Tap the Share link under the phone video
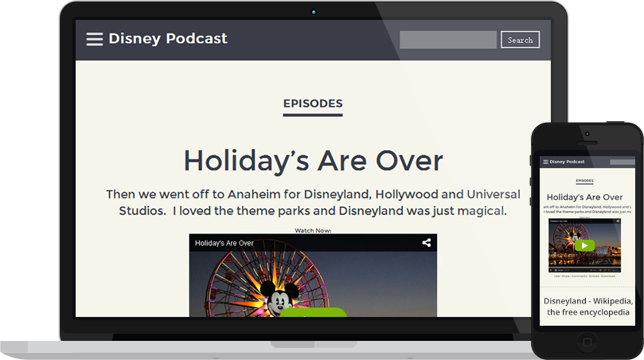Image resolution: width=644 pixels, height=360 pixels. 565,276
